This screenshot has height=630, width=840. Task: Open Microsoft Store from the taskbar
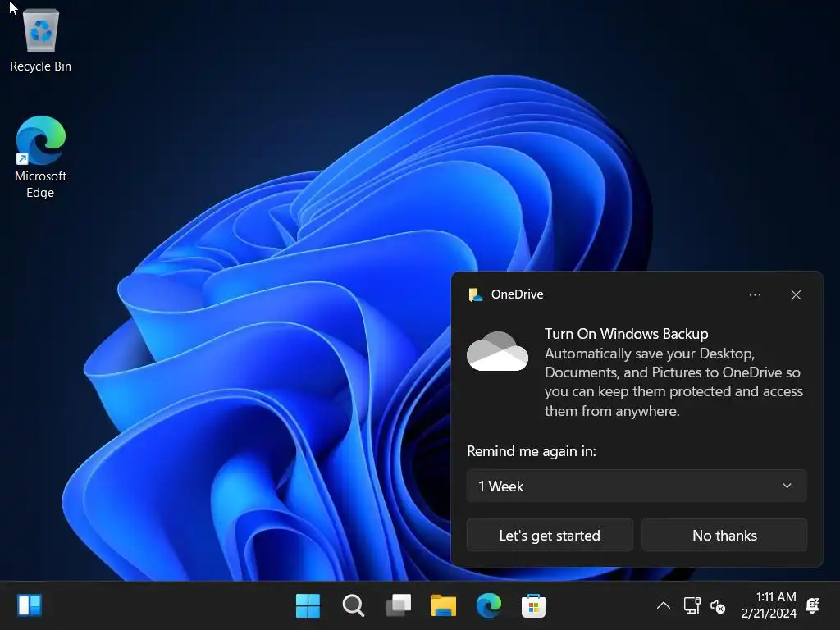point(533,606)
